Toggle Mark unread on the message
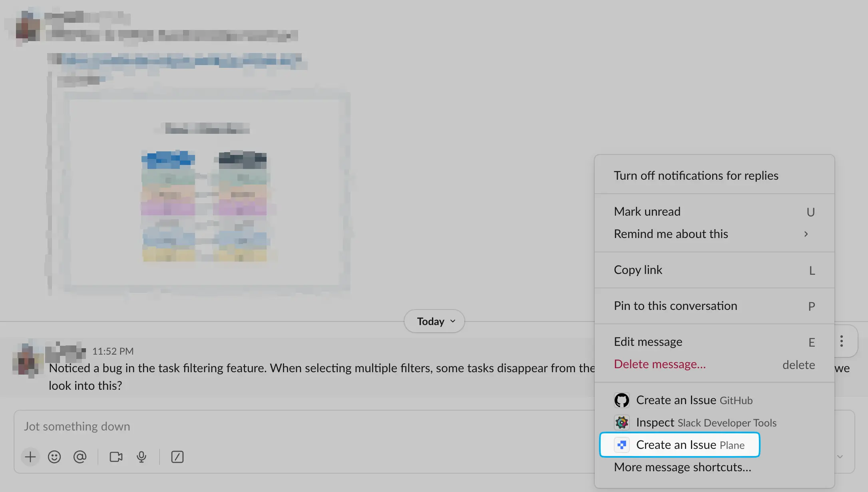The width and height of the screenshot is (868, 492). click(x=647, y=211)
